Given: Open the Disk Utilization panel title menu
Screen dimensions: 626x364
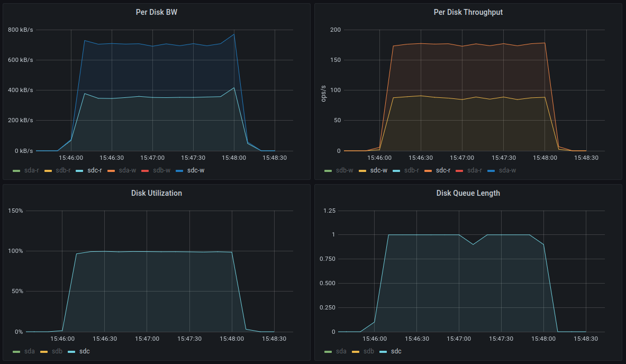Looking at the screenshot, I should [x=156, y=193].
